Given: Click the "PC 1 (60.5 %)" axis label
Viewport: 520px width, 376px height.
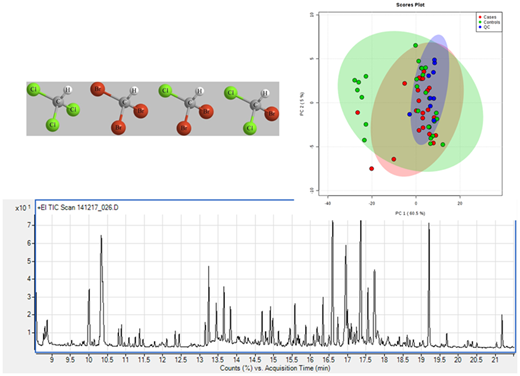Looking at the screenshot, I should pyautogui.click(x=410, y=213).
